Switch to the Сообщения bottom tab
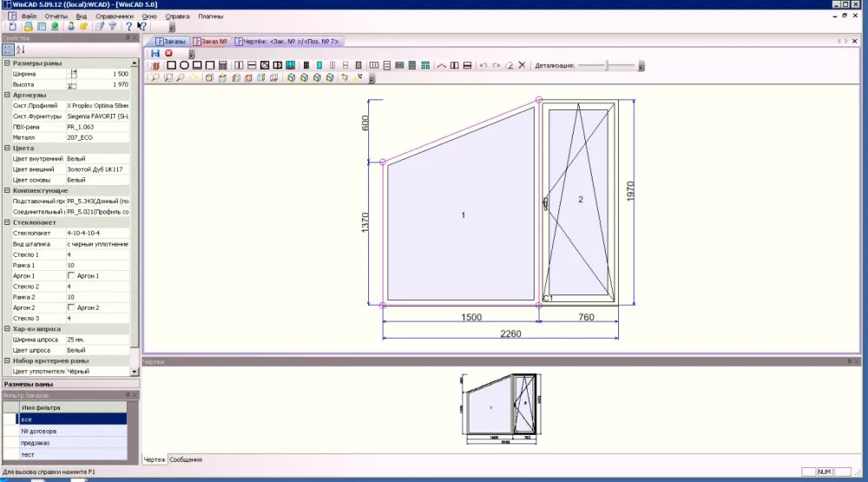Viewport: 868px width, 482px height. 186,459
